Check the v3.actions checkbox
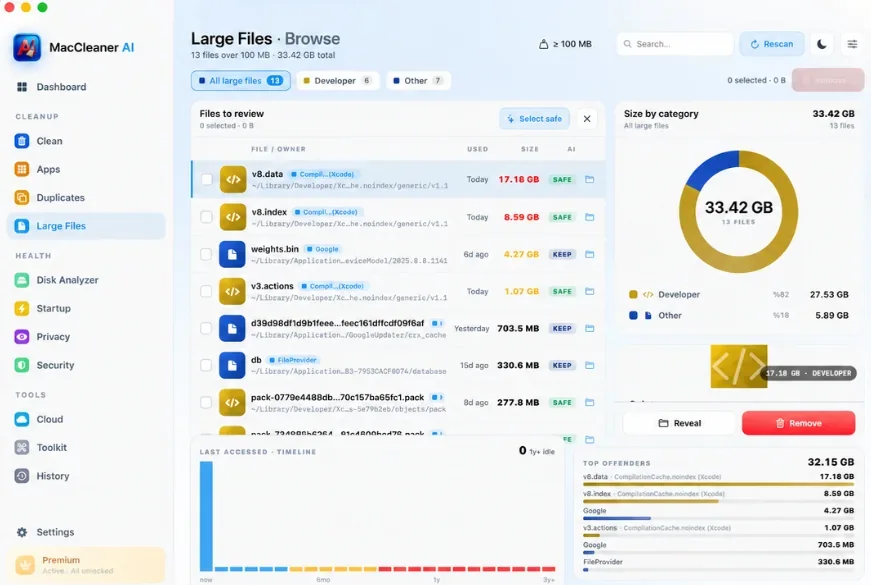Image resolution: width=871 pixels, height=585 pixels. (206, 291)
